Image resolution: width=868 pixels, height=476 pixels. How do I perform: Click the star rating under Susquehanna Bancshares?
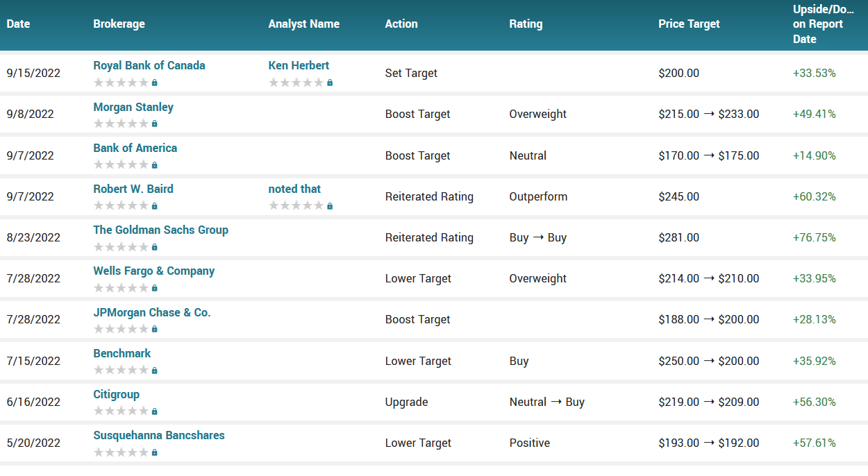point(121,452)
